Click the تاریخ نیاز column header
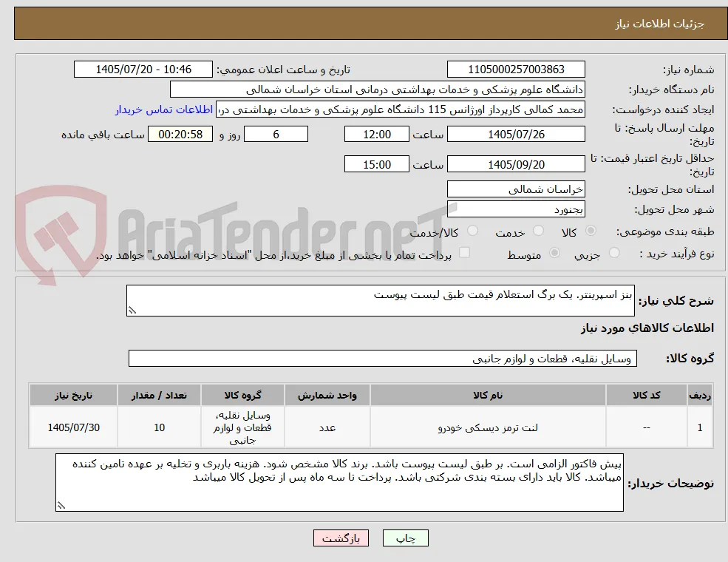This screenshot has width=728, height=562. click(x=73, y=396)
